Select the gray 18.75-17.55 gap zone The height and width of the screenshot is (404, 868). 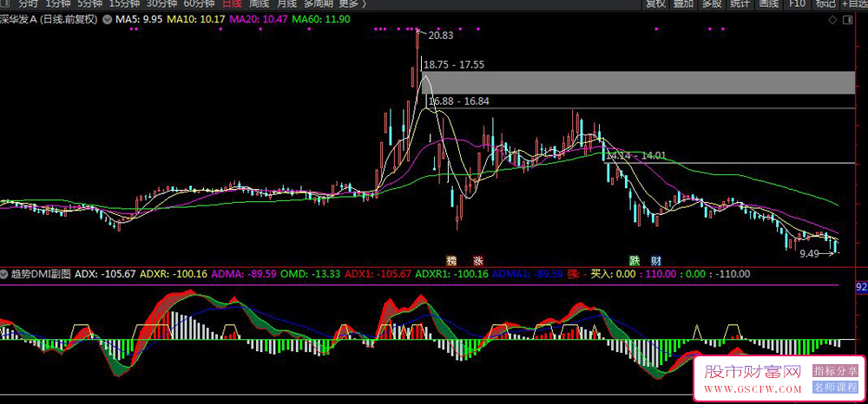(639, 82)
